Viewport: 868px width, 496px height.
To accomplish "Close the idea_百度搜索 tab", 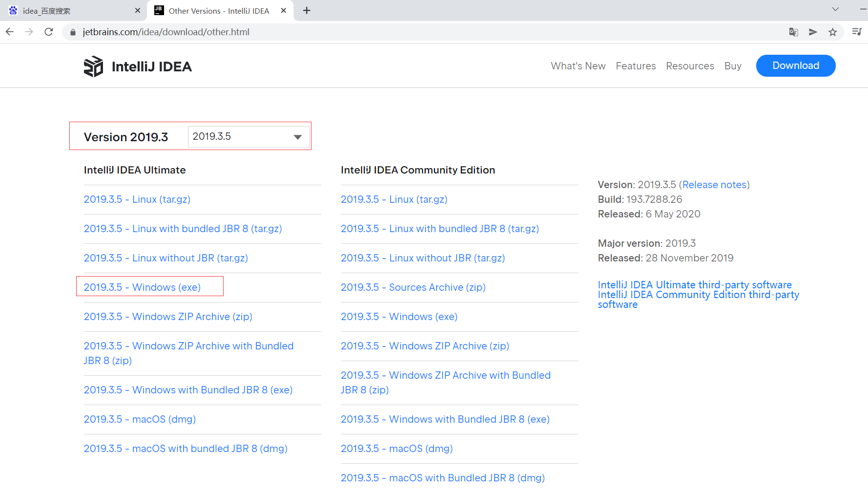I will pyautogui.click(x=138, y=11).
